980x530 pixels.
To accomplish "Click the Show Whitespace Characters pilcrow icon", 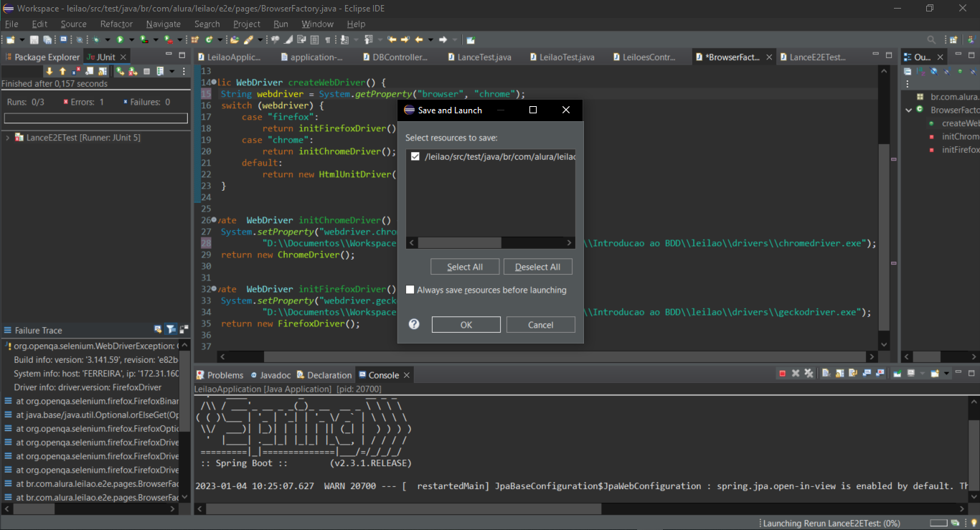I will click(x=327, y=39).
